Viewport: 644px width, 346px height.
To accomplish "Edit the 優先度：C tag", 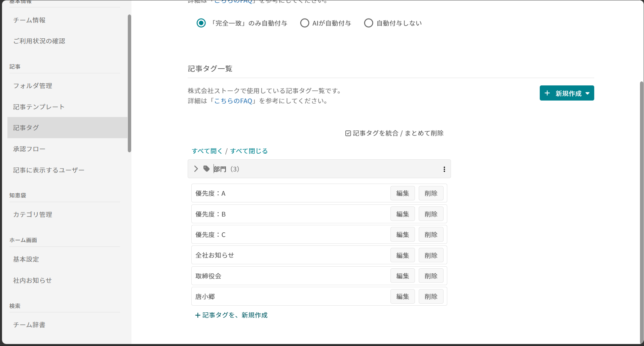I will pos(403,235).
